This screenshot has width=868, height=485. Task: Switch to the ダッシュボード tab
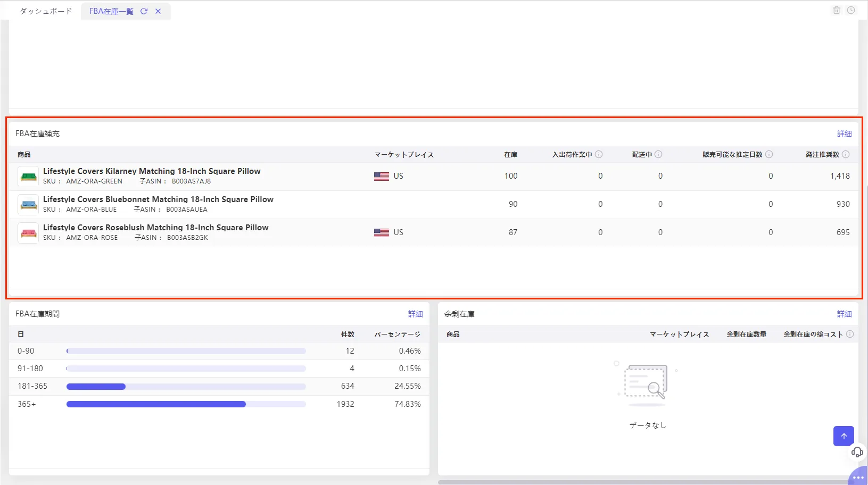(x=46, y=11)
